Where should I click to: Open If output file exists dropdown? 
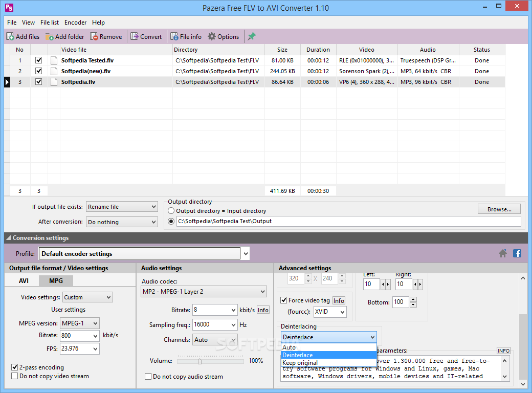pyautogui.click(x=122, y=207)
